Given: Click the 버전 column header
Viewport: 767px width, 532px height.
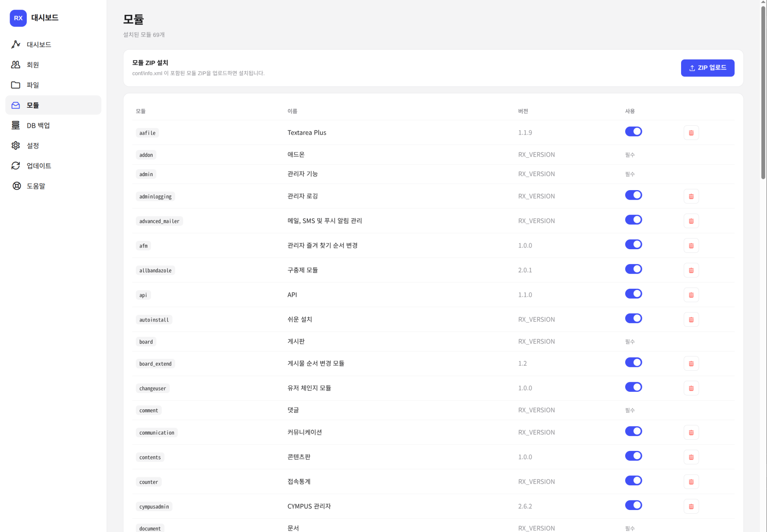Looking at the screenshot, I should tap(523, 111).
